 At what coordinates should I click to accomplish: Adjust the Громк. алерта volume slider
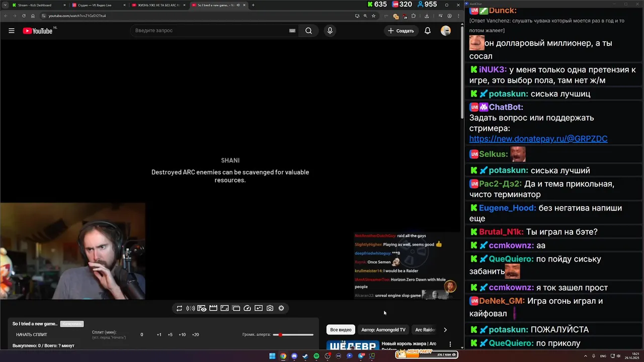[x=293, y=334]
